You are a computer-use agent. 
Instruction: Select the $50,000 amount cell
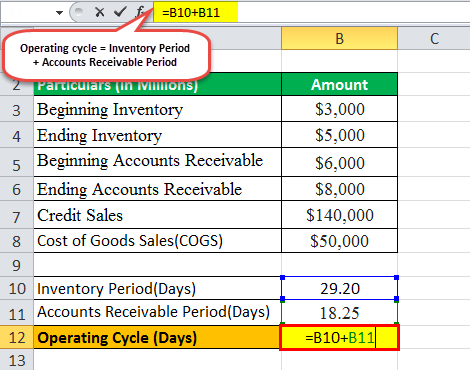point(339,241)
